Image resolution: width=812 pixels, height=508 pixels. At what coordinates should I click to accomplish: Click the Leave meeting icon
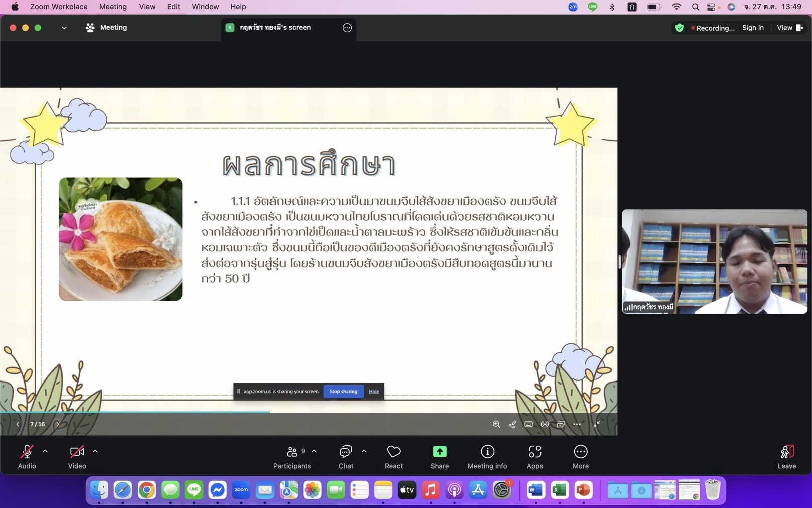click(786, 452)
